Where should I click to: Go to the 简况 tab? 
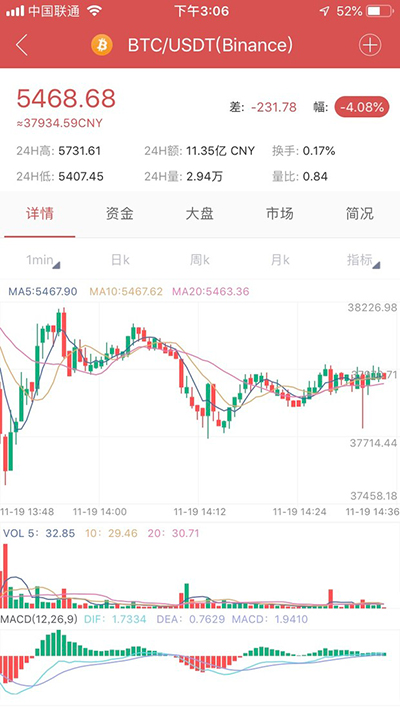[360, 213]
